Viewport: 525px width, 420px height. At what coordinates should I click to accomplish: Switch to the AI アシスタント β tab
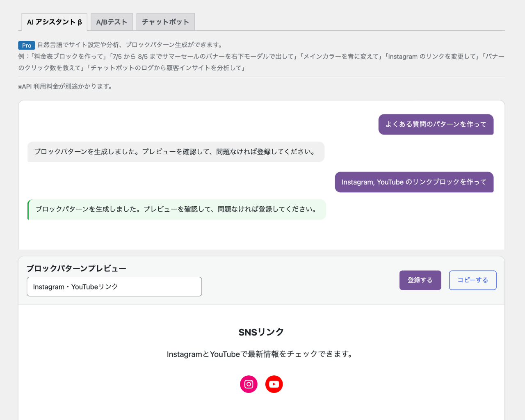tap(54, 22)
